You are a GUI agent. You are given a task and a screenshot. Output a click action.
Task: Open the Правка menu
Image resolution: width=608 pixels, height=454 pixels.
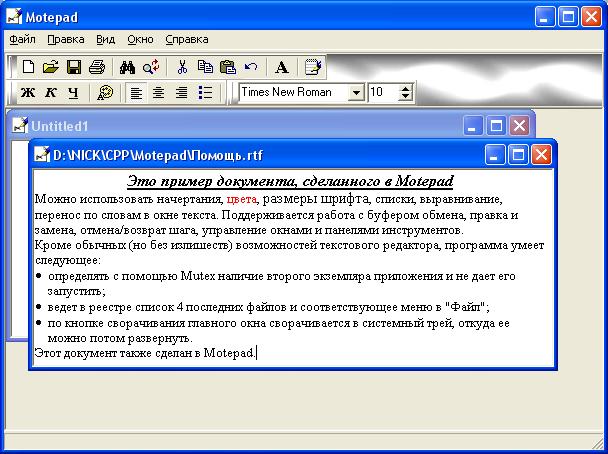pos(66,40)
